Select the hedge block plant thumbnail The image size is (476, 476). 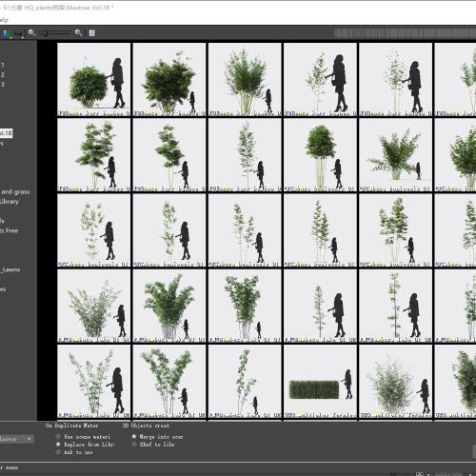[x=320, y=382]
